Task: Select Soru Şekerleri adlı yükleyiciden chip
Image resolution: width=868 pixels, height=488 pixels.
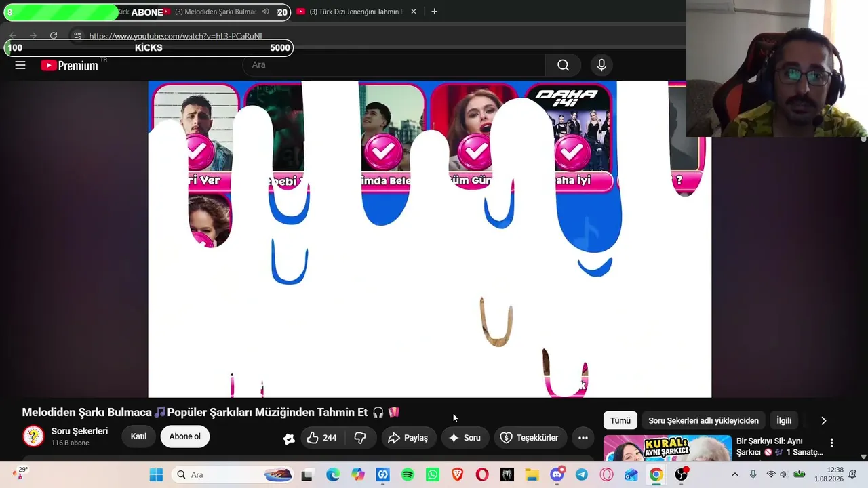Action: point(703,420)
